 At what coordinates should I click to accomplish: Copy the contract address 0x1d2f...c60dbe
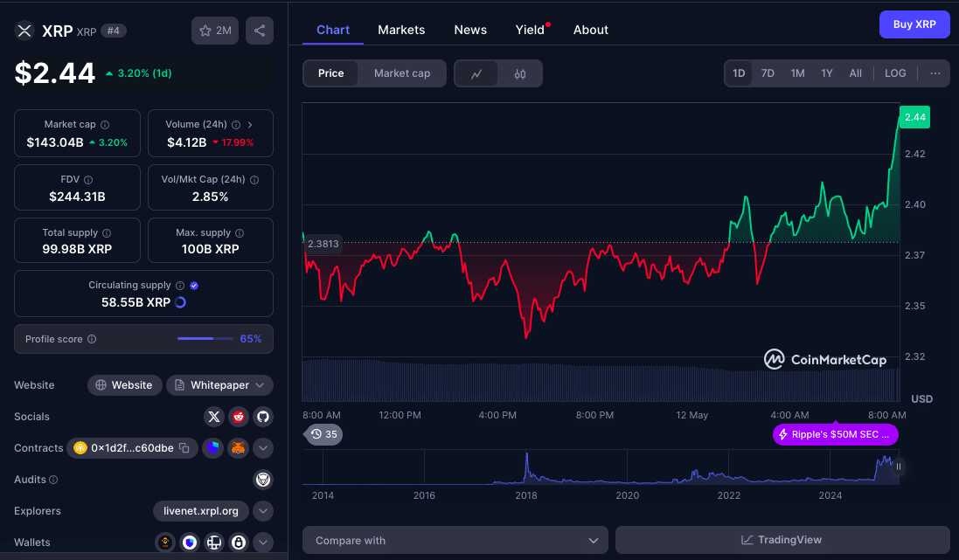[x=184, y=448]
